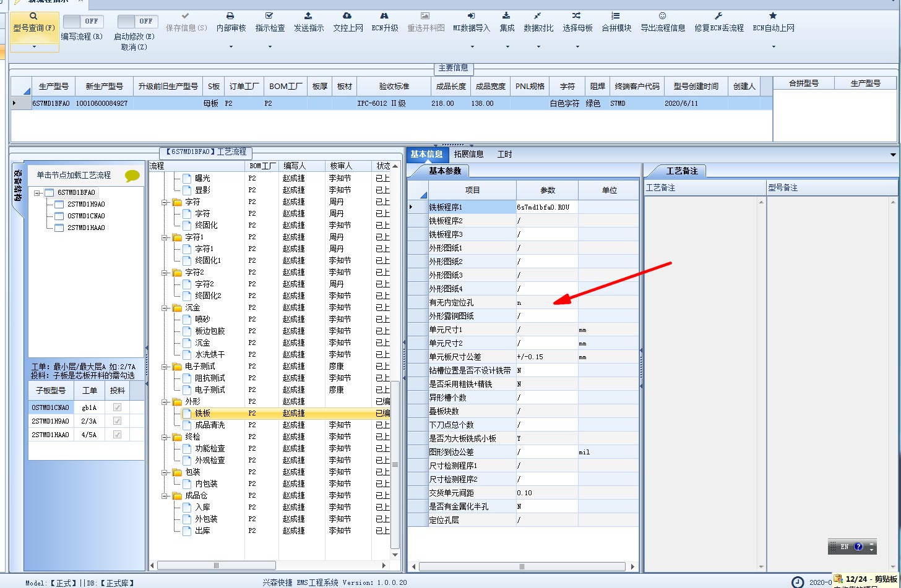
Task: Select the vertical 设备结构 side tab
Action: pyautogui.click(x=17, y=188)
